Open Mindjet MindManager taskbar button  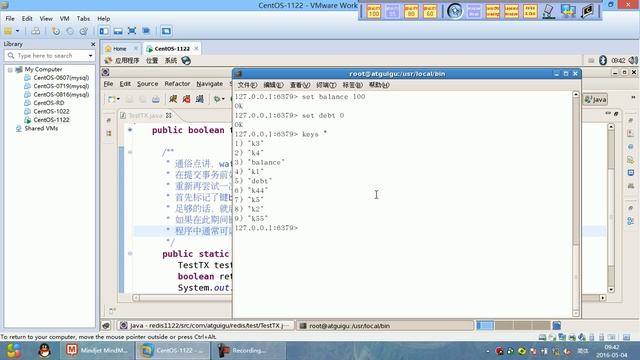pyautogui.click(x=98, y=351)
